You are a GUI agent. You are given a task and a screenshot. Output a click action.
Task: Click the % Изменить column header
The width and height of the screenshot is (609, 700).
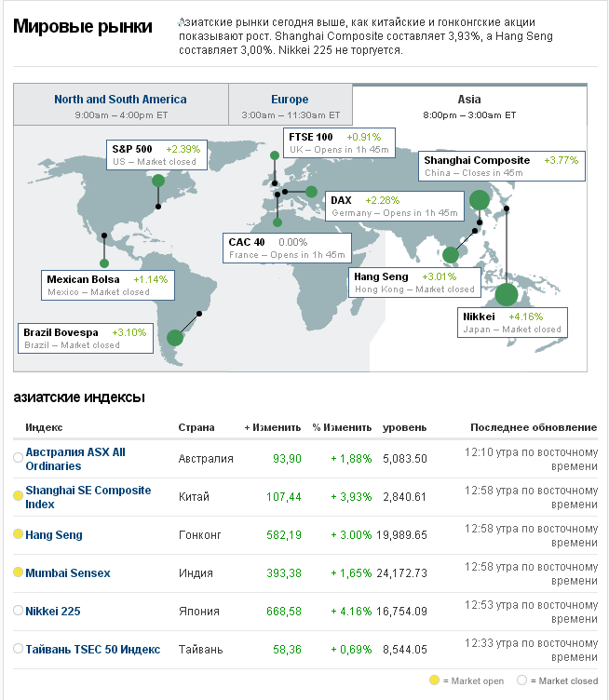tap(342, 427)
